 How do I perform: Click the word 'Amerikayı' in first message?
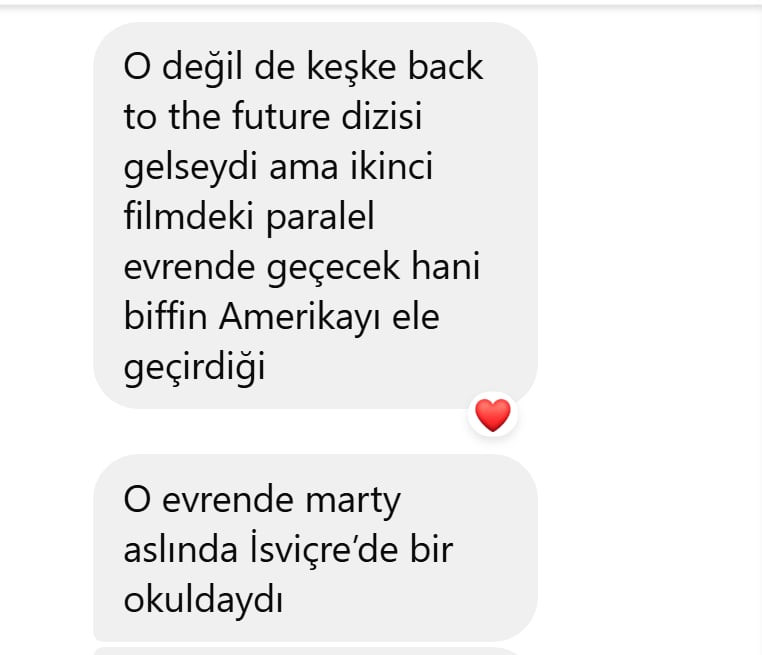(299, 318)
